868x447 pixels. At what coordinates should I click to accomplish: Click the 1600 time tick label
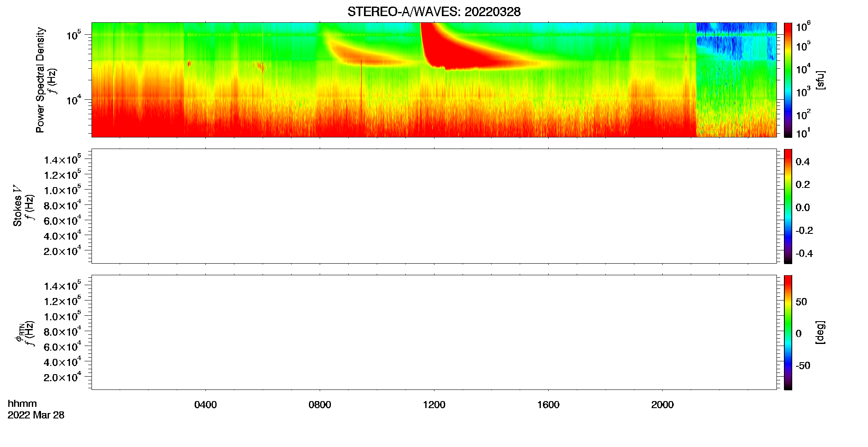coord(548,405)
